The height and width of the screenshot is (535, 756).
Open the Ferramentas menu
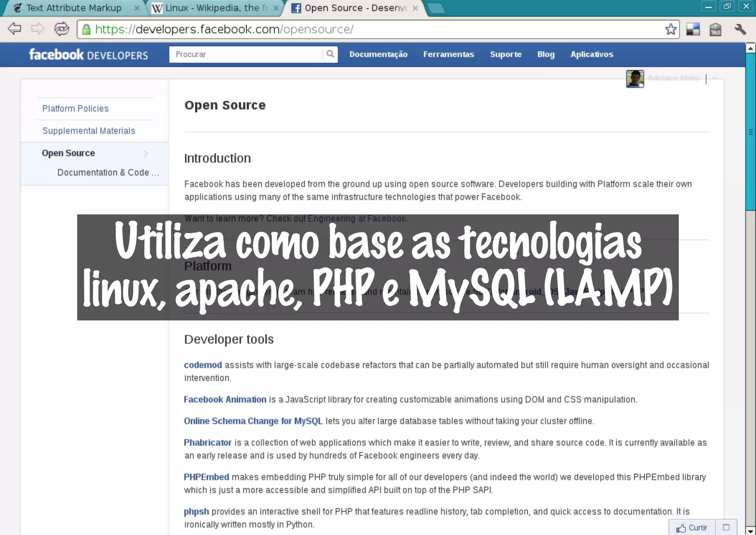449,54
